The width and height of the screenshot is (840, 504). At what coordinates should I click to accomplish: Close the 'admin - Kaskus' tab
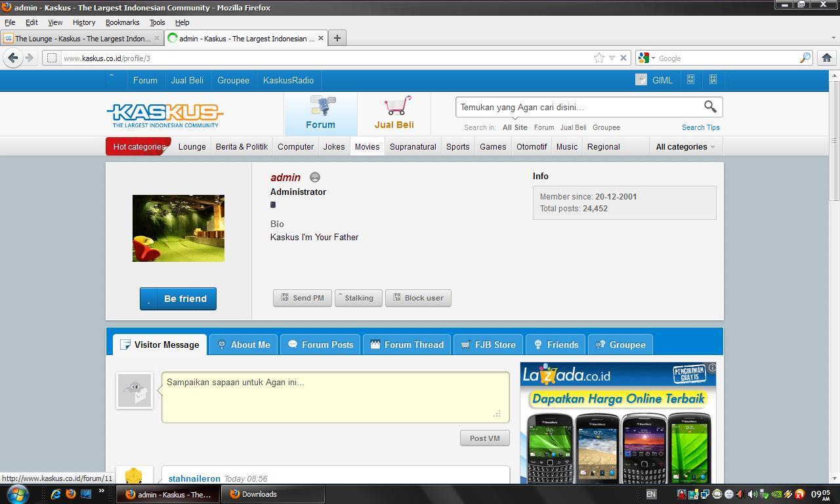point(320,38)
